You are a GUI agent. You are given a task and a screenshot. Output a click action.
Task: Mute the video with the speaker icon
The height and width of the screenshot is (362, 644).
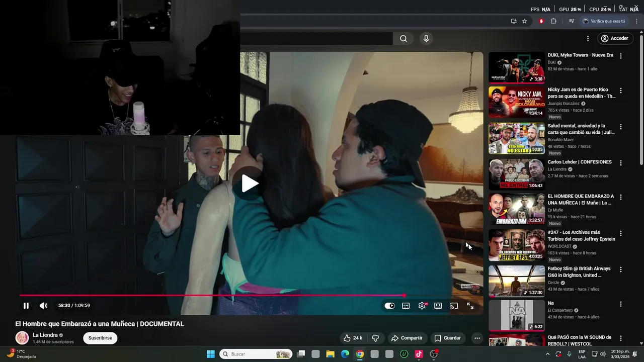44,306
